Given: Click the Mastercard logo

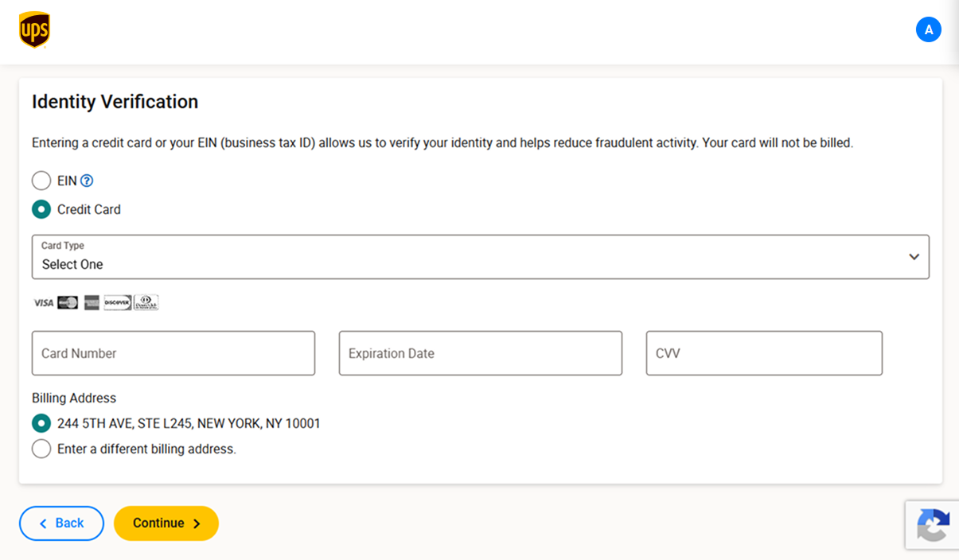Looking at the screenshot, I should click(68, 302).
